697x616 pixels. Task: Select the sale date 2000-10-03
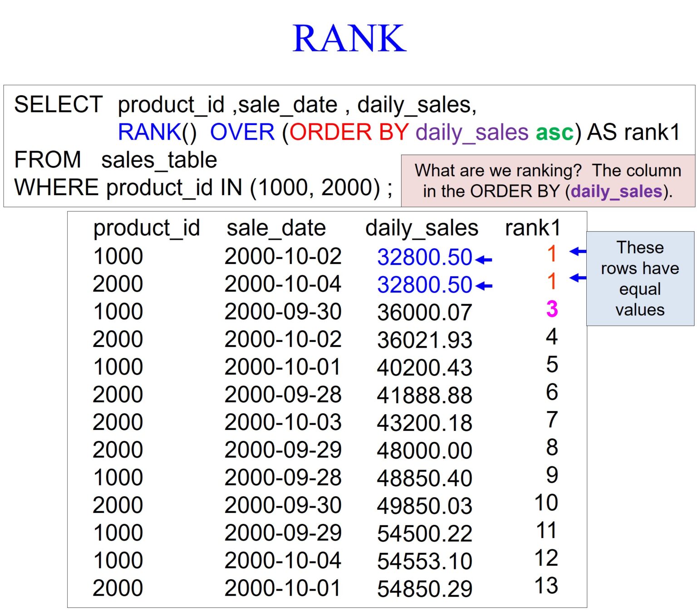click(283, 422)
